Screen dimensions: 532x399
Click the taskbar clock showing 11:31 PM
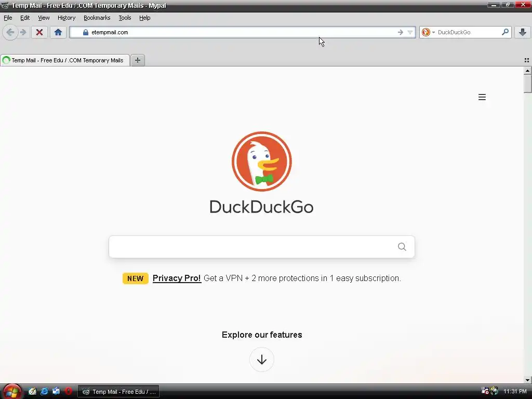515,392
